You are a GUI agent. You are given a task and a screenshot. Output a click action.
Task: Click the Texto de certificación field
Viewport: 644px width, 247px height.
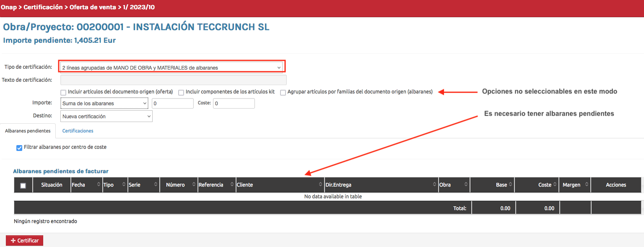[x=174, y=80]
